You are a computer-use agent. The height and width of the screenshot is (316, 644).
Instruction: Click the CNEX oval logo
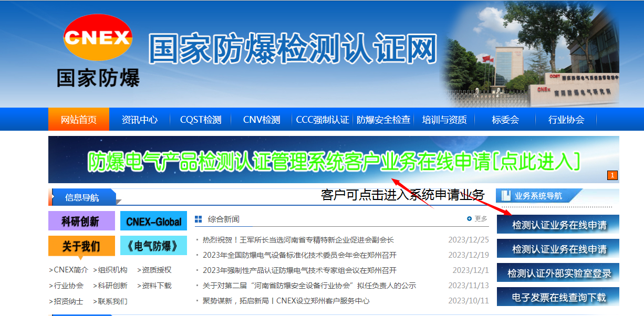pyautogui.click(x=98, y=38)
